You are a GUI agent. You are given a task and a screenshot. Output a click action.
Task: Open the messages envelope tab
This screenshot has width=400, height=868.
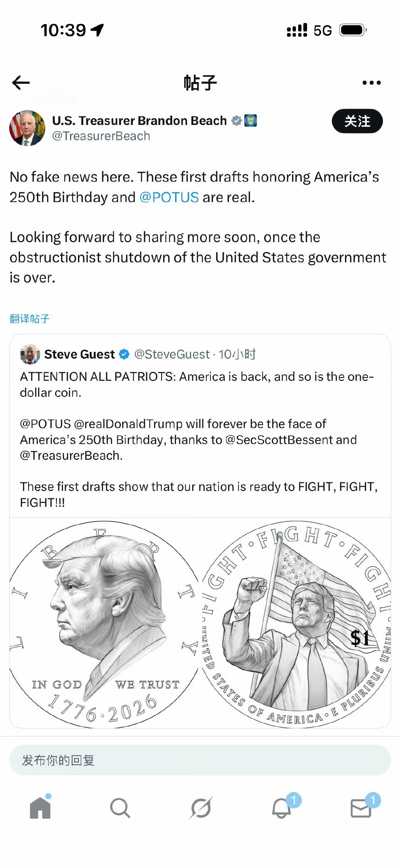[361, 808]
